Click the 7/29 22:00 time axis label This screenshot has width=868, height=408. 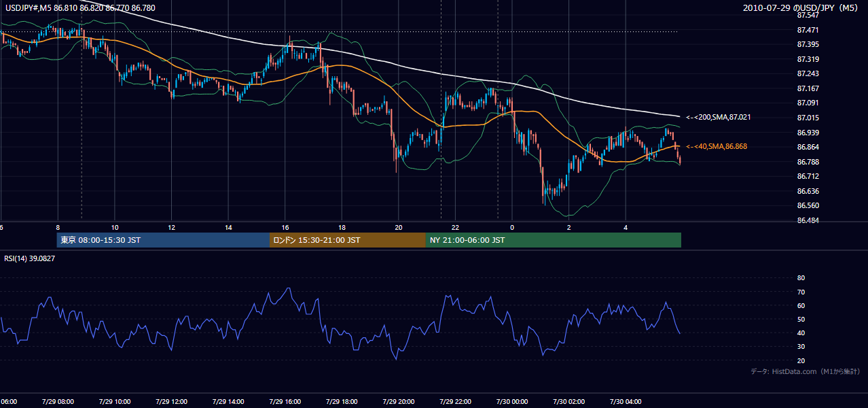pos(455,401)
